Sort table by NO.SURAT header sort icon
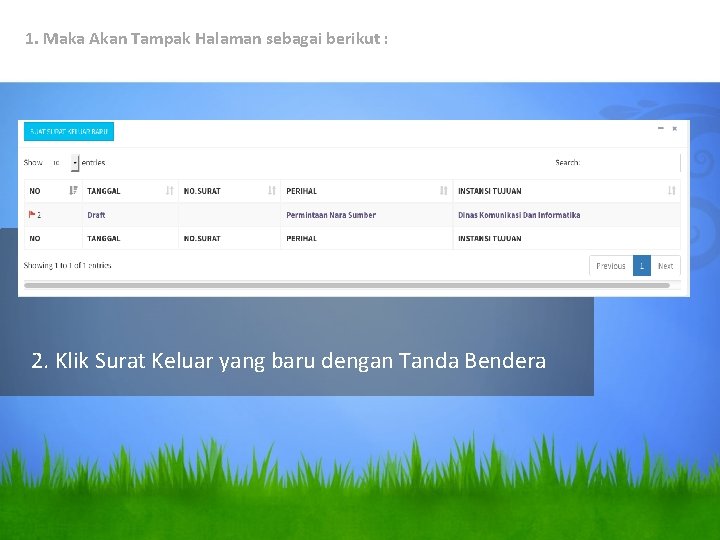The width and height of the screenshot is (720, 540). pyautogui.click(x=272, y=191)
